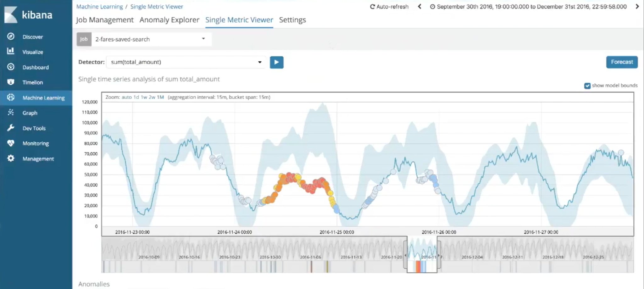
Task: Open Discover compass icon in sidebar
Action: pos(11,36)
